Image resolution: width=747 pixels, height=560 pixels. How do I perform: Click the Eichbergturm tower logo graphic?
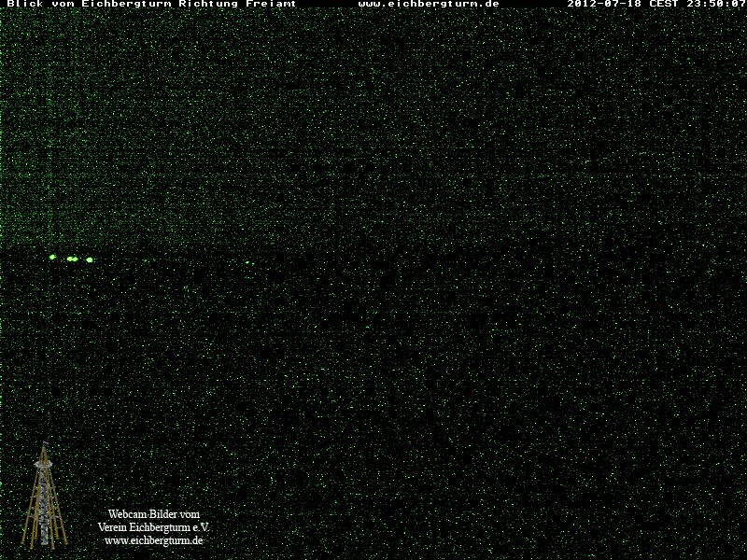point(44,496)
